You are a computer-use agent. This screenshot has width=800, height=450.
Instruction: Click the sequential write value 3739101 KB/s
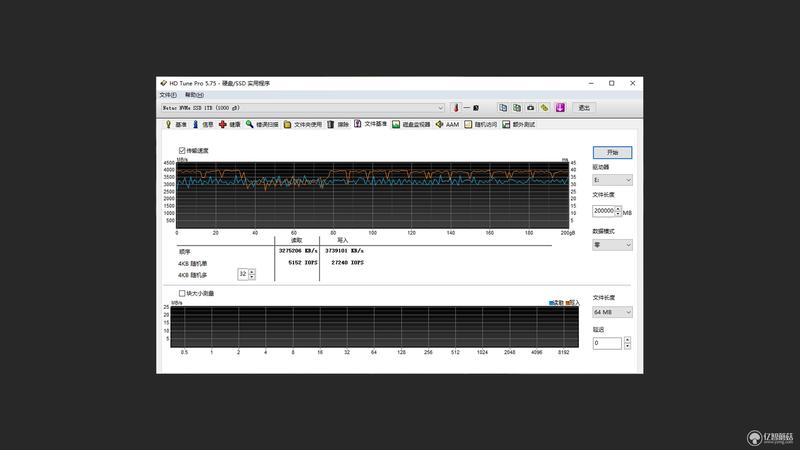[x=344, y=251]
